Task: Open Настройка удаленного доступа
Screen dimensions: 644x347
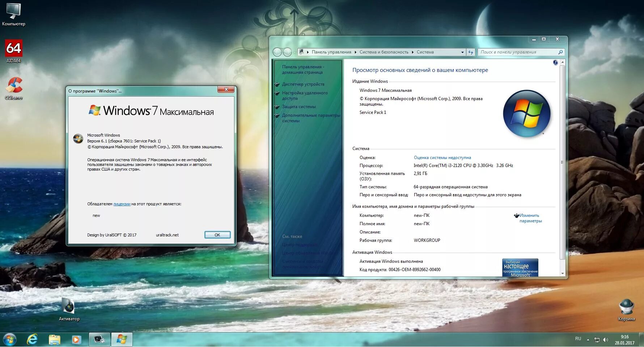Action: coord(305,95)
